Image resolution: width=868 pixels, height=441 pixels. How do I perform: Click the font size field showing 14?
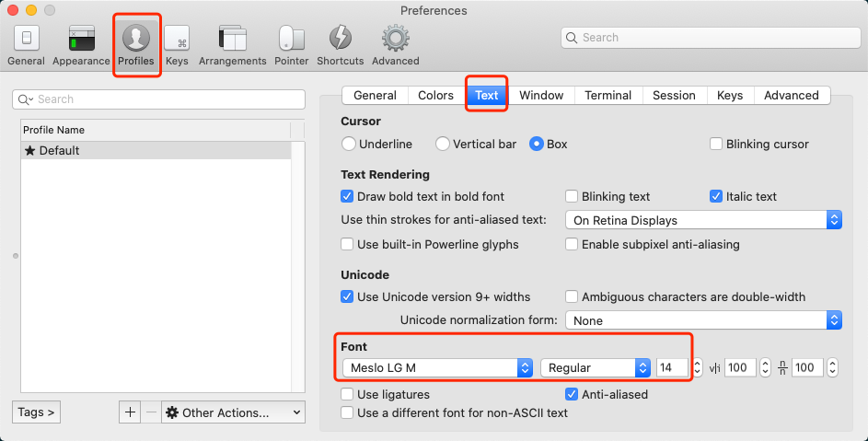(673, 368)
